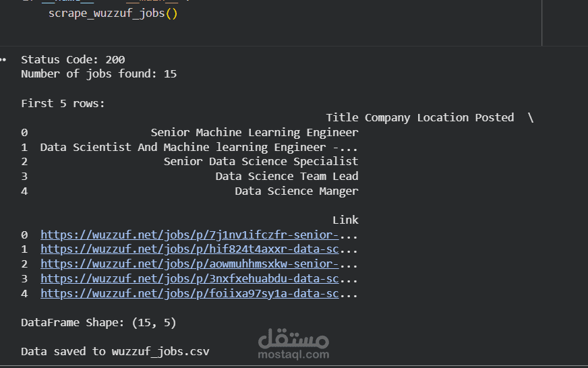This screenshot has height=368, width=588.
Task: Click the yellow parentheses after scrape_wuzzuf_jobs
Action: pos(171,13)
